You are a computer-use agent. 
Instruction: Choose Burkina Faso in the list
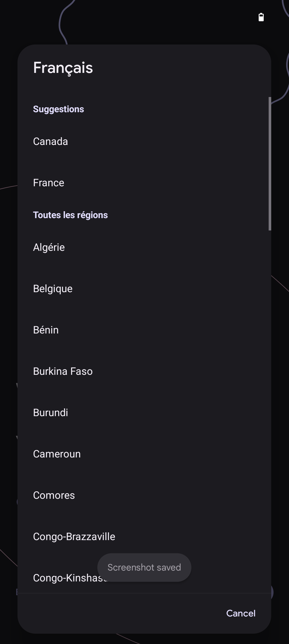point(63,371)
